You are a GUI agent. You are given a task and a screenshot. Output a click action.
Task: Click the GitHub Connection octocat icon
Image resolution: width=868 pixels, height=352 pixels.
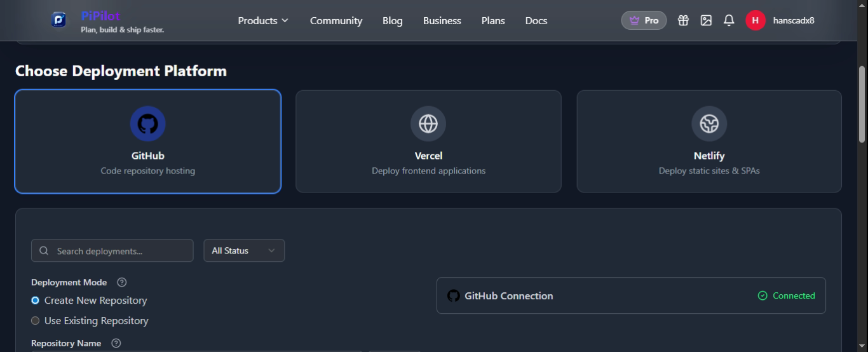click(453, 295)
